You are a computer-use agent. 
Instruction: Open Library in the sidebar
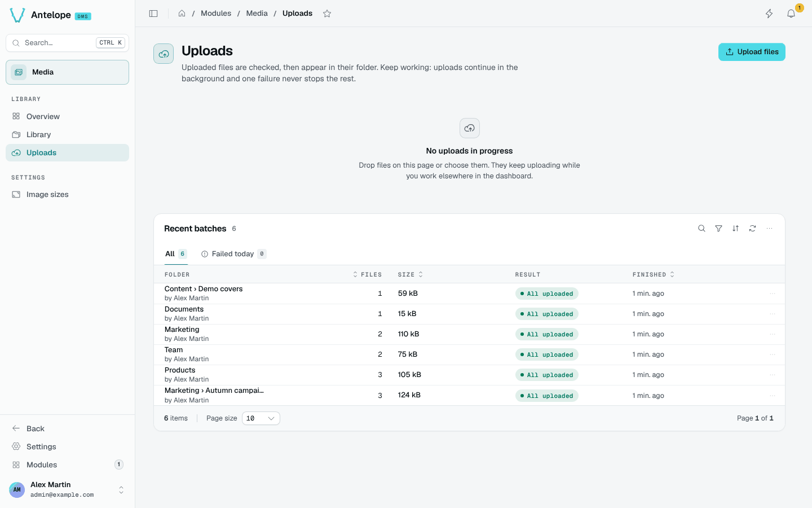[67, 134]
